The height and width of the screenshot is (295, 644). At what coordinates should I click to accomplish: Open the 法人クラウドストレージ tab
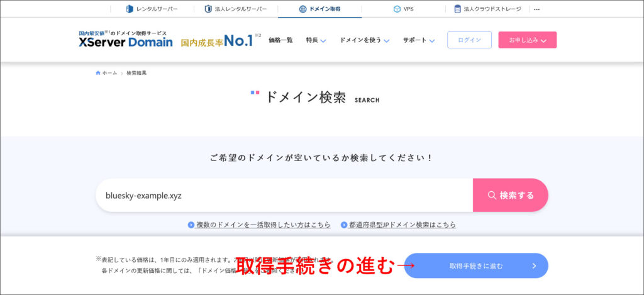487,9
